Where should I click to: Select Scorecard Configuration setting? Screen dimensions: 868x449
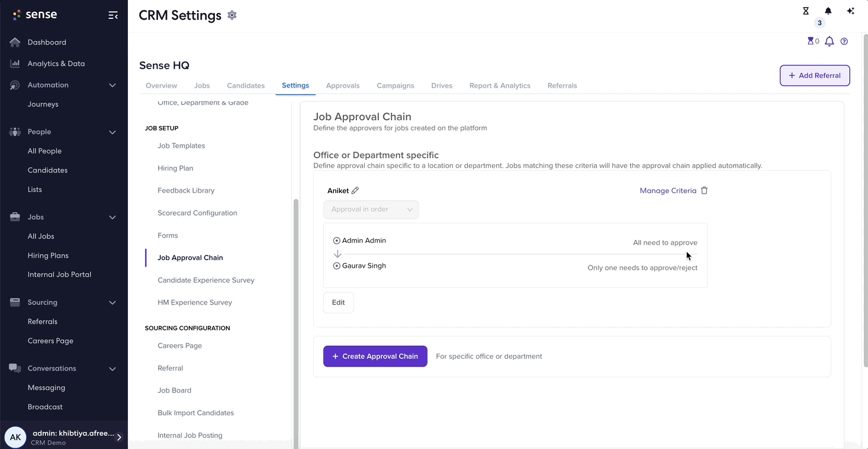tap(197, 213)
